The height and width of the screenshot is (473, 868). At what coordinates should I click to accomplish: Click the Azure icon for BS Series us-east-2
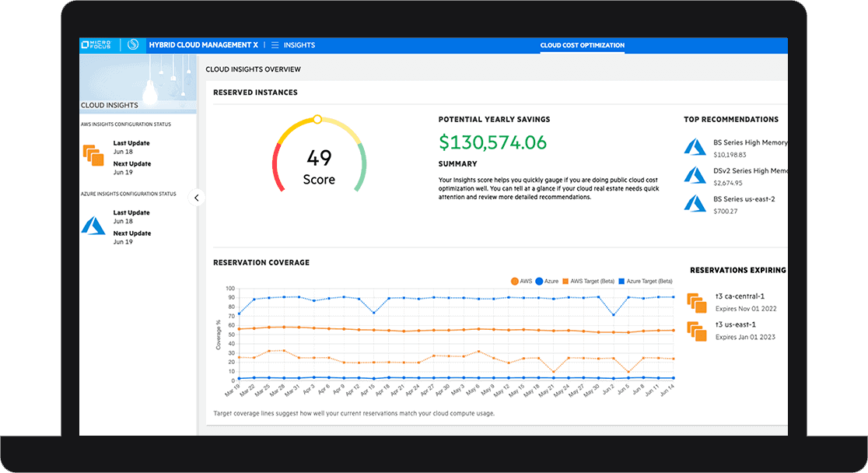coord(695,203)
